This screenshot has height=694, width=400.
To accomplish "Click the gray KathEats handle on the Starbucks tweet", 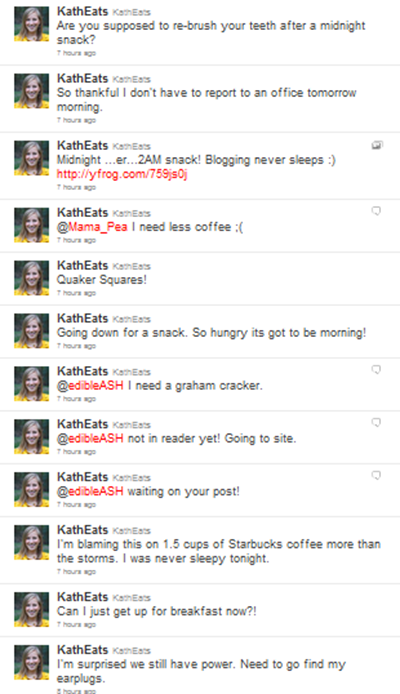I will (x=131, y=531).
